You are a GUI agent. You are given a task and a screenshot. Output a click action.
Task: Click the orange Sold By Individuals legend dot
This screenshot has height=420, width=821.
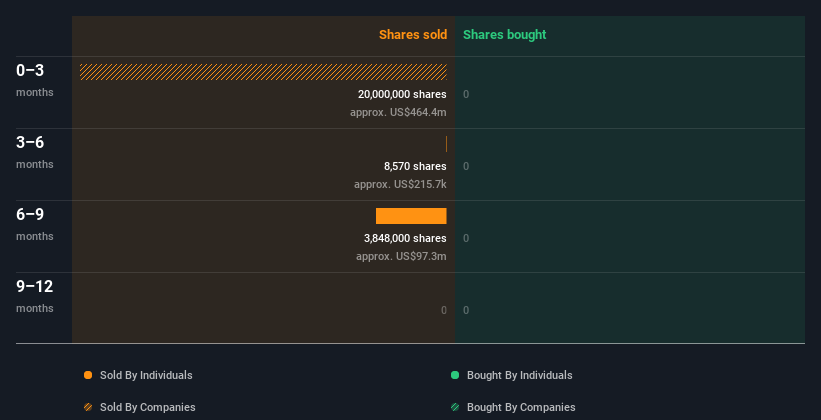tap(88, 375)
